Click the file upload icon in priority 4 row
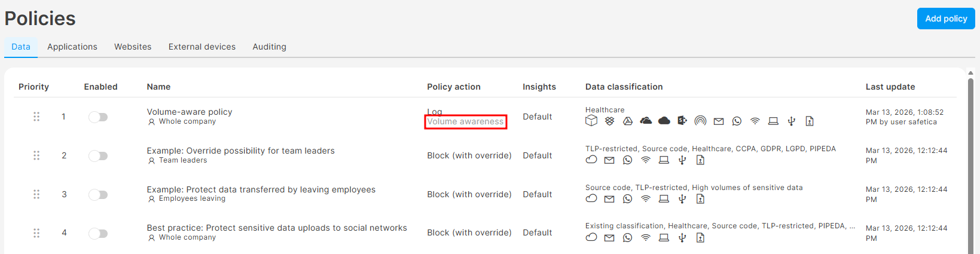 (700, 238)
